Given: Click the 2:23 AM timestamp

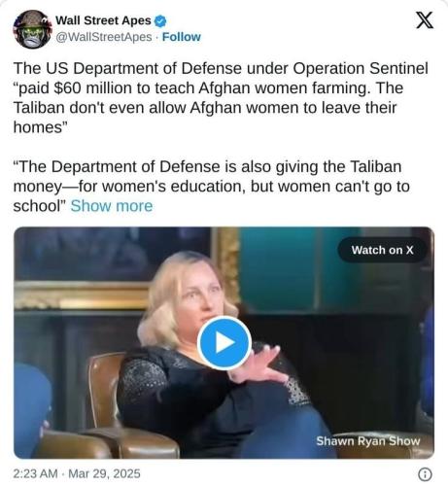Looking at the screenshot, I should click(x=35, y=473).
